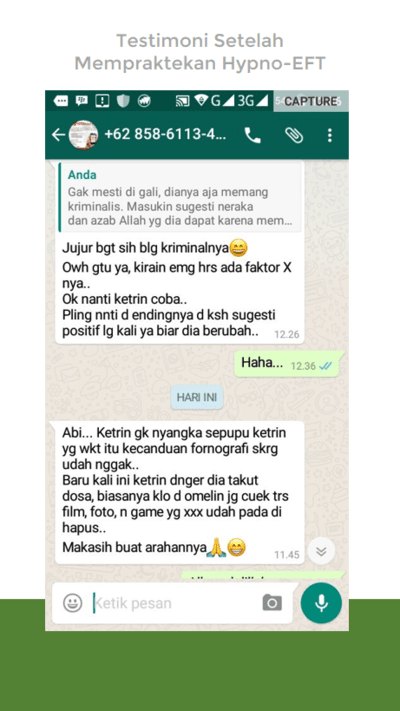Open the emoji picker

[73, 603]
